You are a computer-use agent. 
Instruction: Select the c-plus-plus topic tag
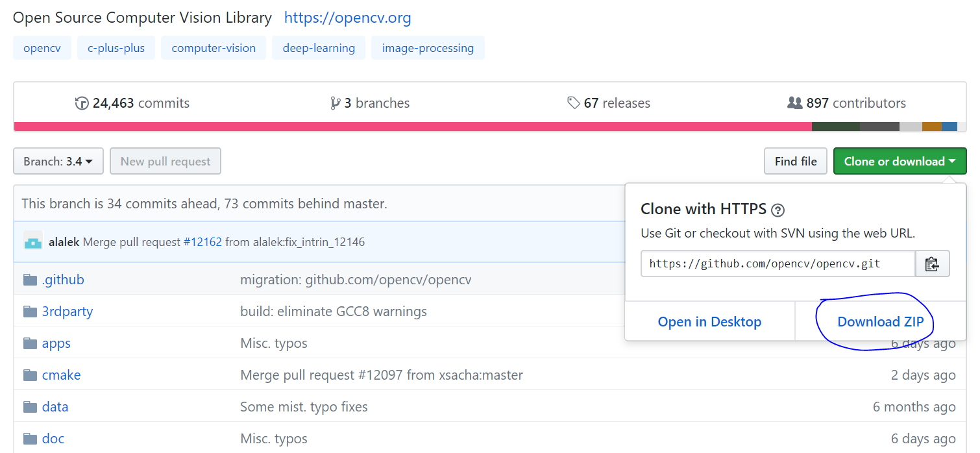click(x=116, y=48)
